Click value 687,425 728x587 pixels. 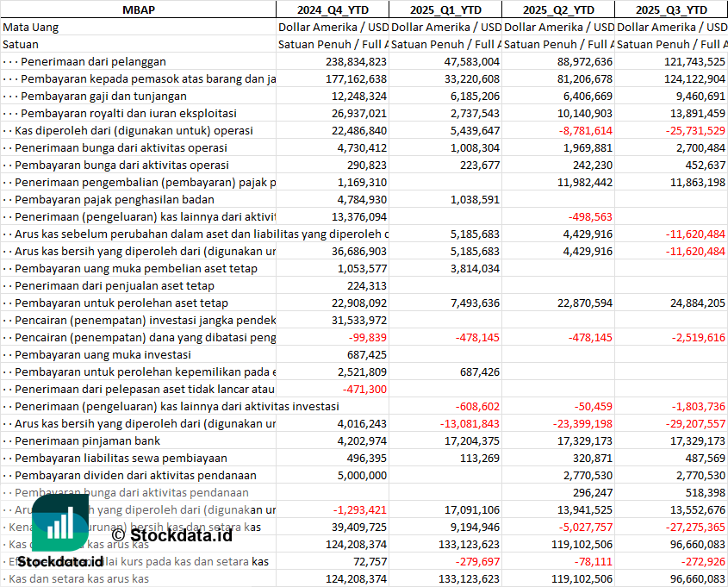[x=367, y=355]
